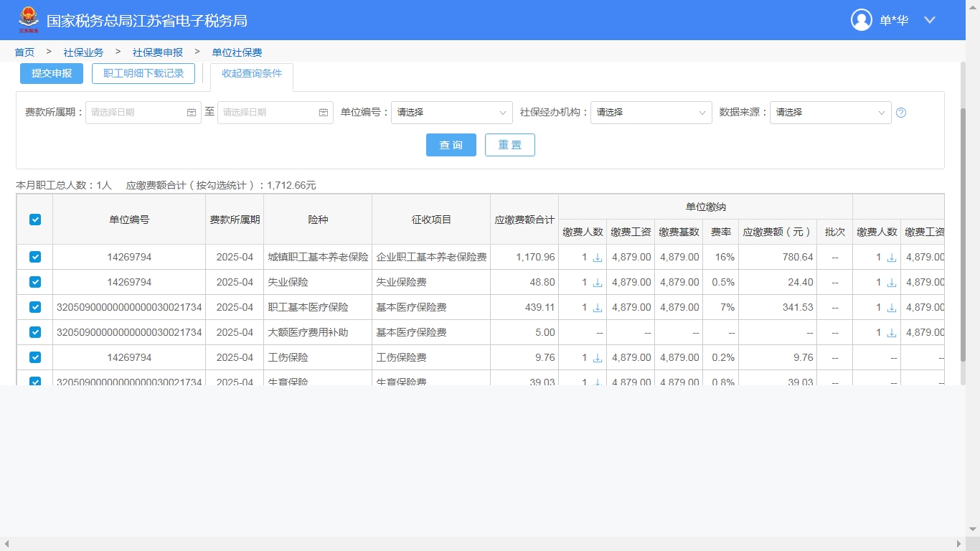Download unit payer list for 工伤保险 row
980x551 pixels.
598,358
